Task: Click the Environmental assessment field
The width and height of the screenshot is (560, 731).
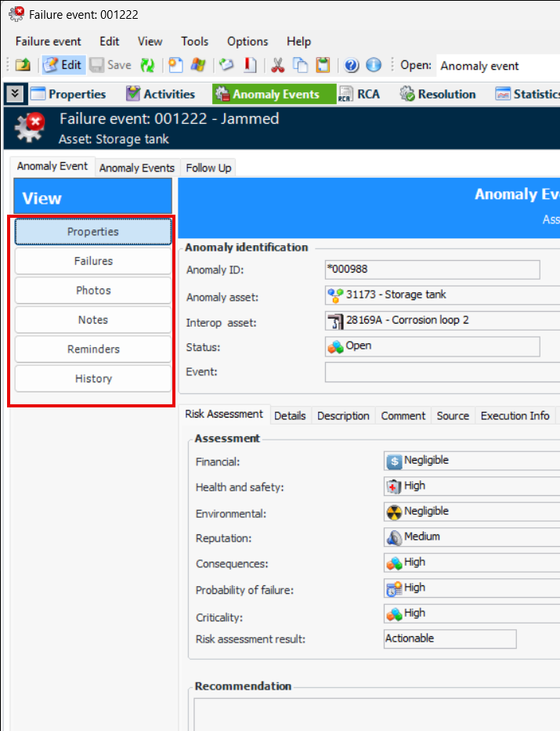Action: click(472, 512)
